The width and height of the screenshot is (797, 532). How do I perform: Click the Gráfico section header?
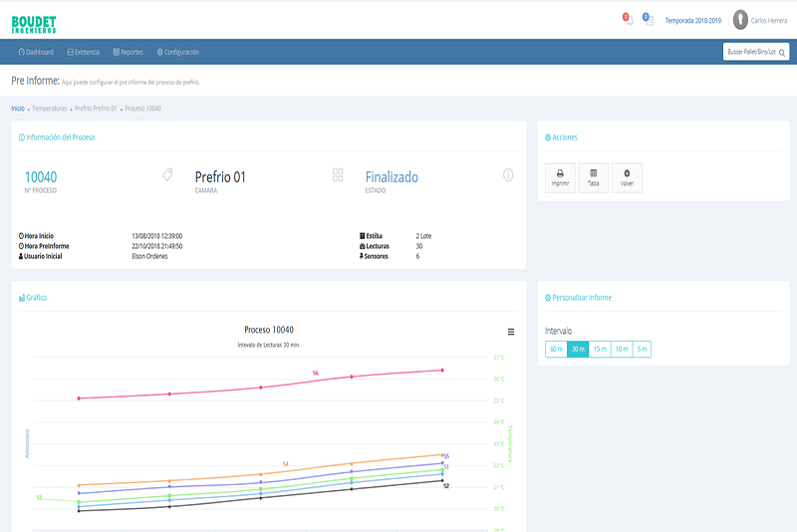[33, 298]
